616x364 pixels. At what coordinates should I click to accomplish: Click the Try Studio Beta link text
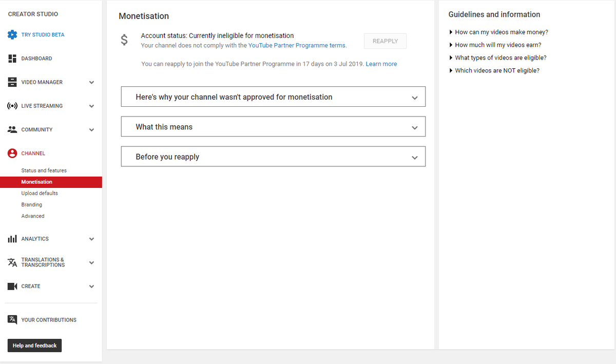coord(43,35)
